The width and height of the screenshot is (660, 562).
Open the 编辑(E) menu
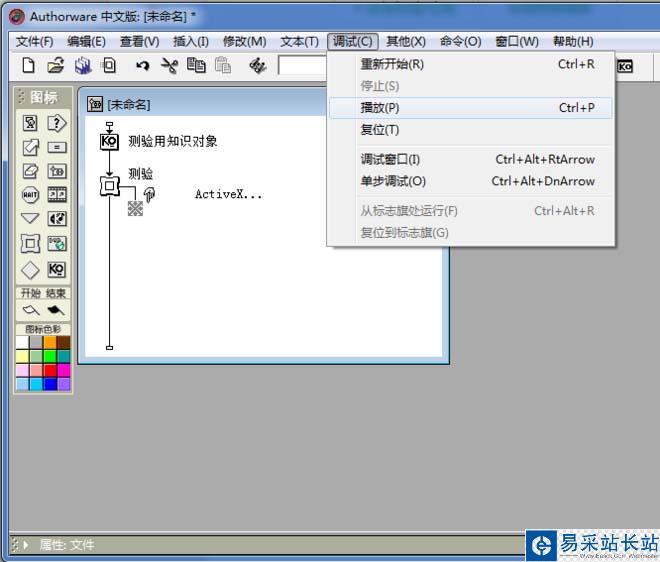coord(86,42)
